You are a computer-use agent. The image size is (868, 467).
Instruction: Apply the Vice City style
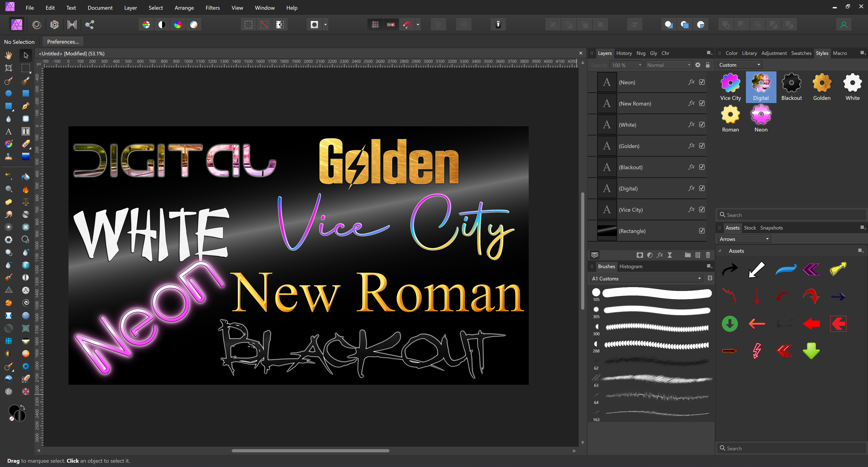coord(731,87)
